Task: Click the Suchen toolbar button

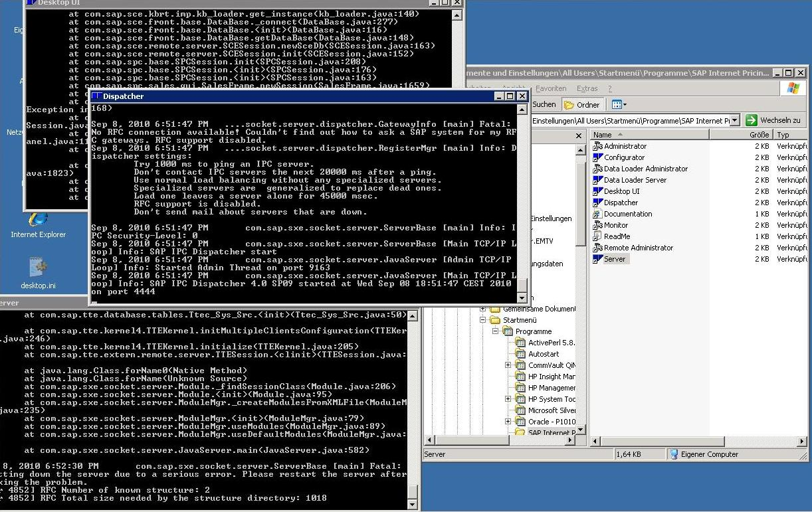Action: (x=544, y=105)
